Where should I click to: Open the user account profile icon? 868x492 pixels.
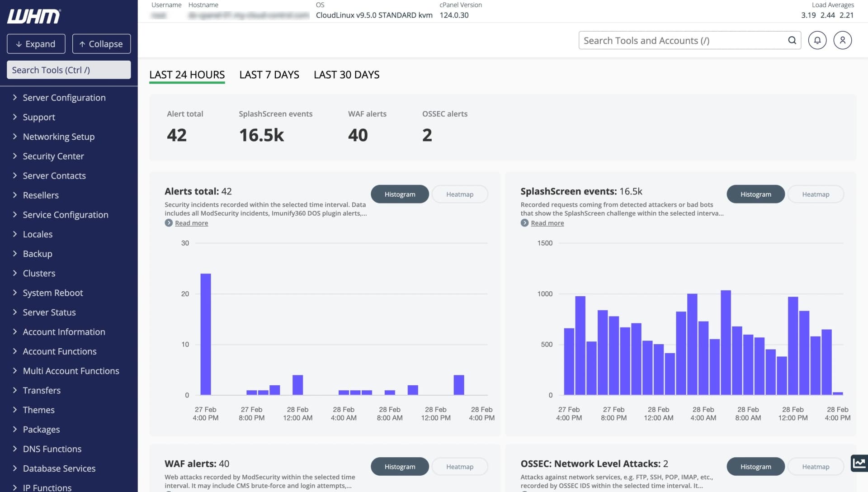click(x=842, y=40)
